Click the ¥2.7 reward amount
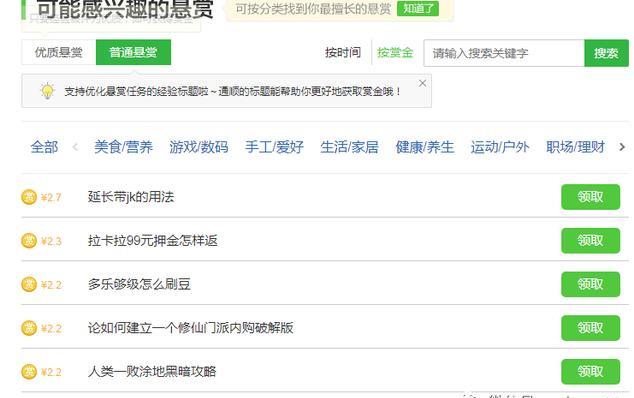Image resolution: width=634 pixels, height=398 pixels. click(51, 197)
